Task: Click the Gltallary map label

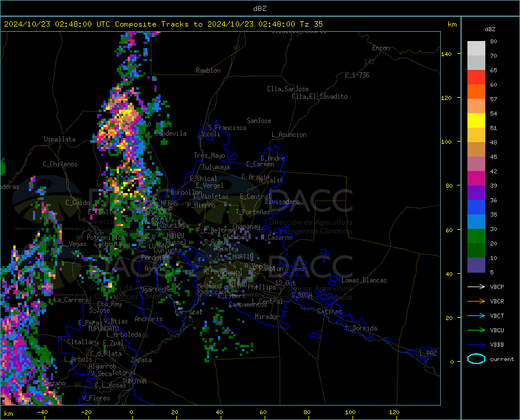Action: 83,342
